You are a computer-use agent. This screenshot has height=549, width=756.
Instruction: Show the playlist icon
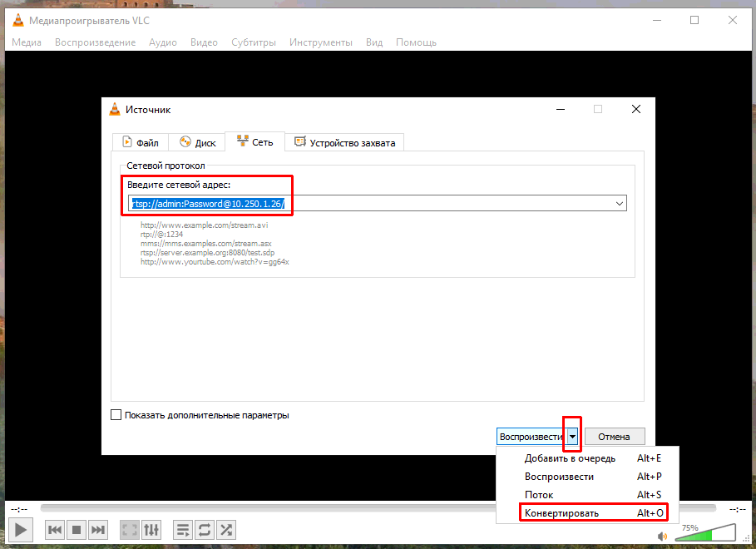tap(183, 530)
